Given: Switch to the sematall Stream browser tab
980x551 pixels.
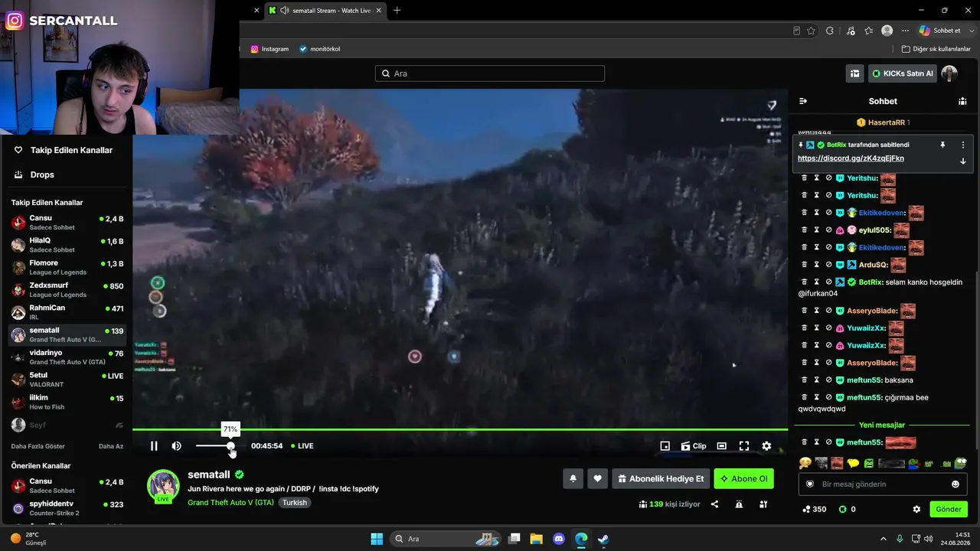Looking at the screenshot, I should (x=325, y=11).
